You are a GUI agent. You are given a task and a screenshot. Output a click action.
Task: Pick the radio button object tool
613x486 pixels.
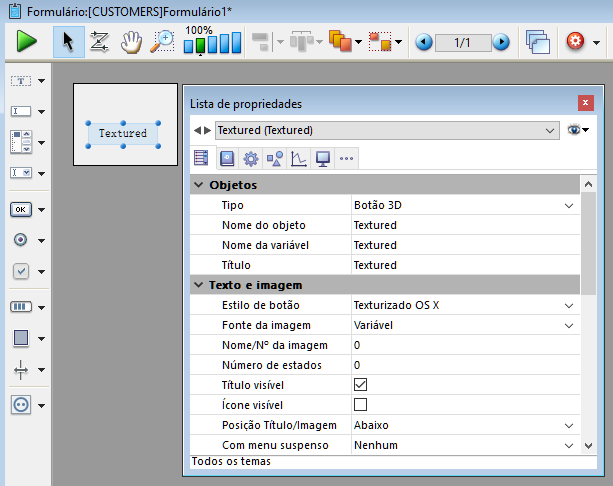coord(21,240)
